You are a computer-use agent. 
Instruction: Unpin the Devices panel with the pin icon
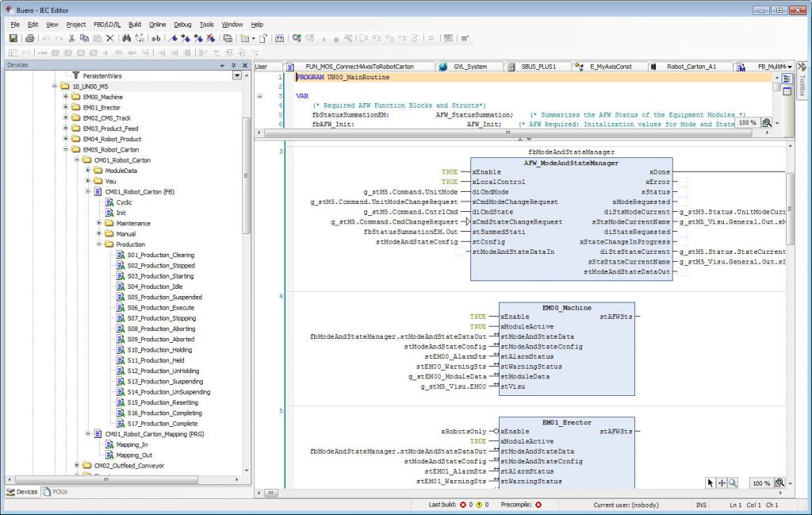(232, 65)
